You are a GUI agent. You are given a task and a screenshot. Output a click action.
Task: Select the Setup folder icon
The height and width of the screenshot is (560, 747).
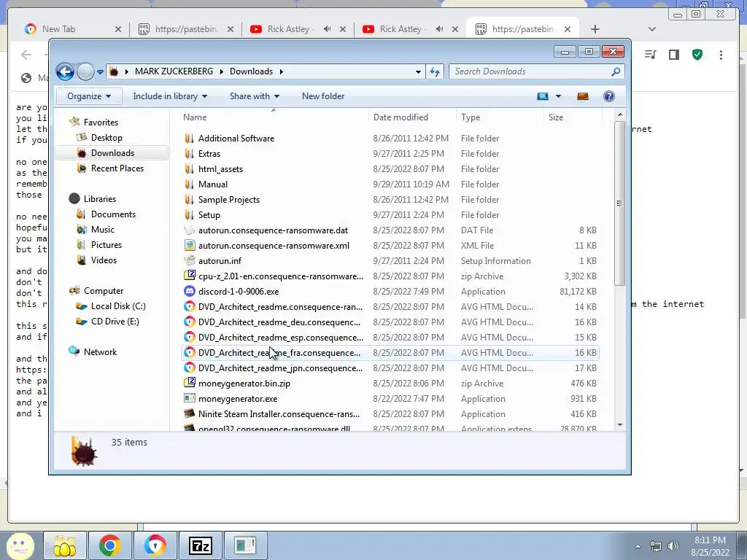point(189,215)
